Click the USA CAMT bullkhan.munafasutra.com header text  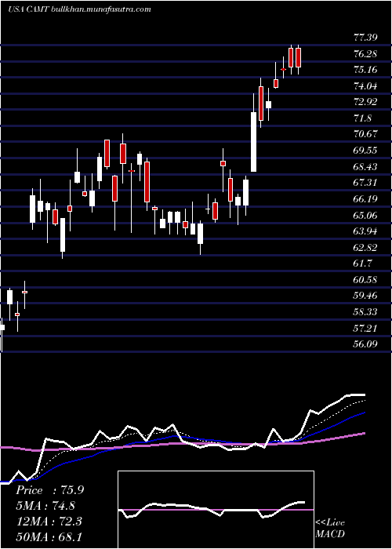click(x=79, y=9)
